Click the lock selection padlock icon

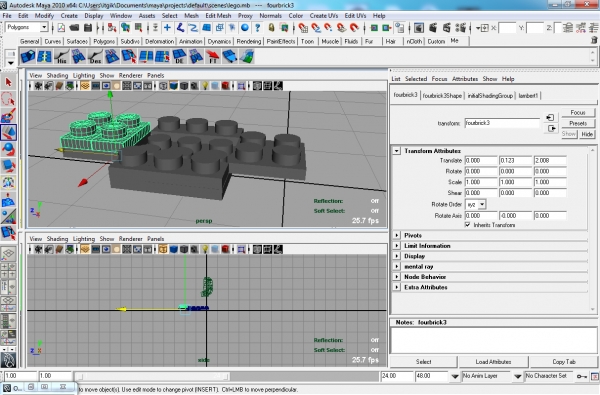point(271,28)
